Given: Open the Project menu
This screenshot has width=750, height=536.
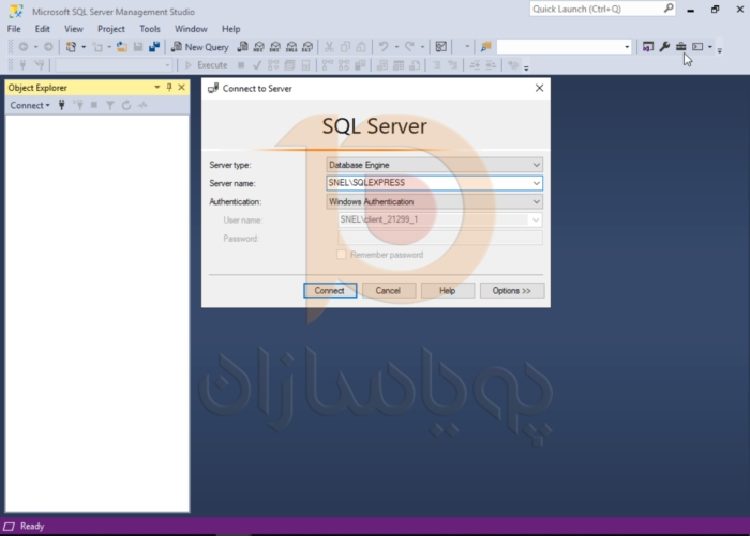Looking at the screenshot, I should pos(111,29).
